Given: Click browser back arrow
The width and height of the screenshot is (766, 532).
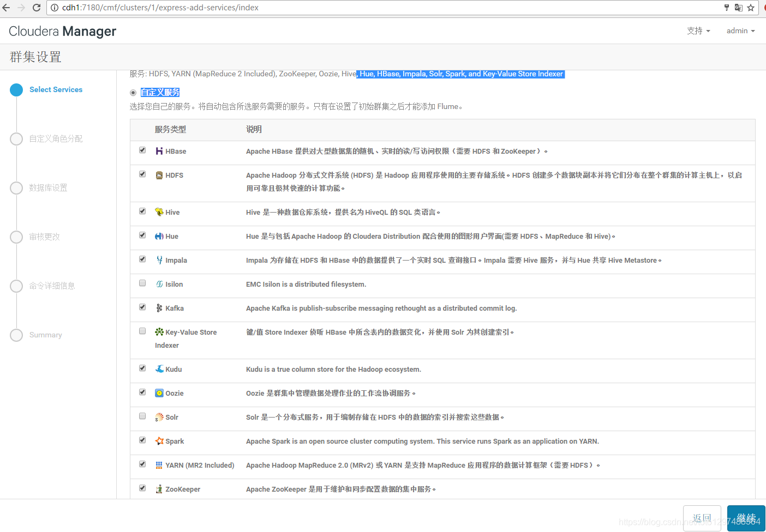Looking at the screenshot, I should (x=7, y=8).
